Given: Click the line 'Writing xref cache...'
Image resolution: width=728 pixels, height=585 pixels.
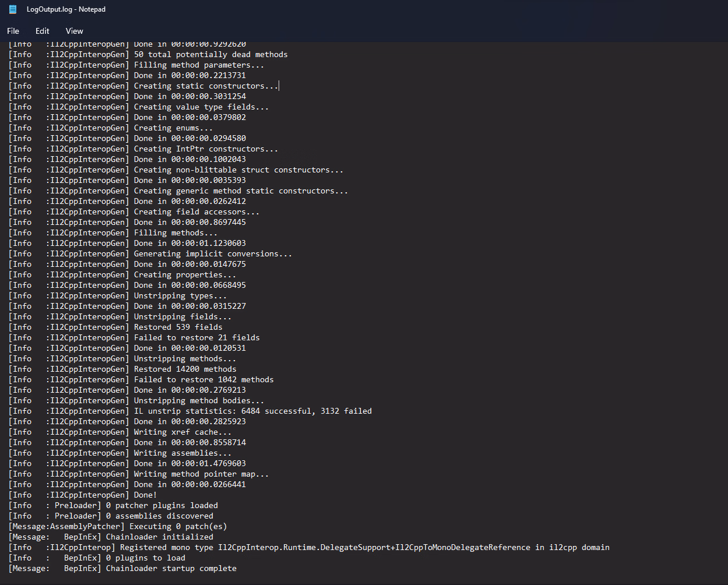Looking at the screenshot, I should coord(120,432).
